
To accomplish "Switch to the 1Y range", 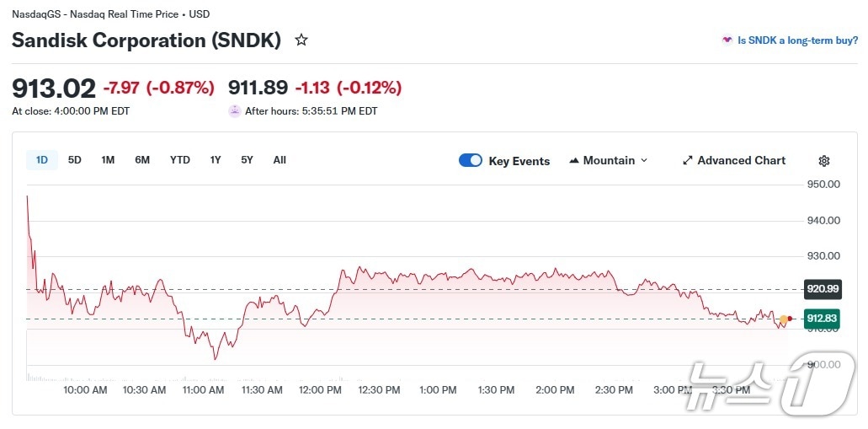I will coord(216,160).
